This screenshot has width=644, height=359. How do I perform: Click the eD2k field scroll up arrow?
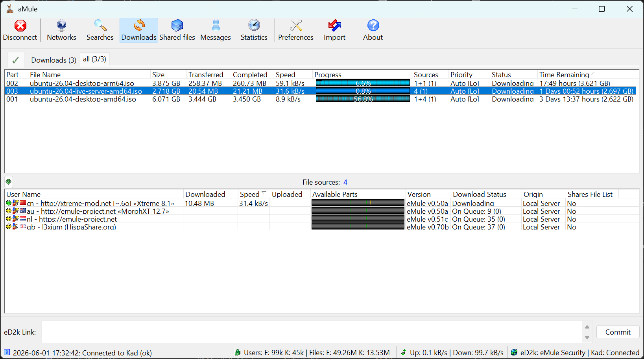coord(587,327)
